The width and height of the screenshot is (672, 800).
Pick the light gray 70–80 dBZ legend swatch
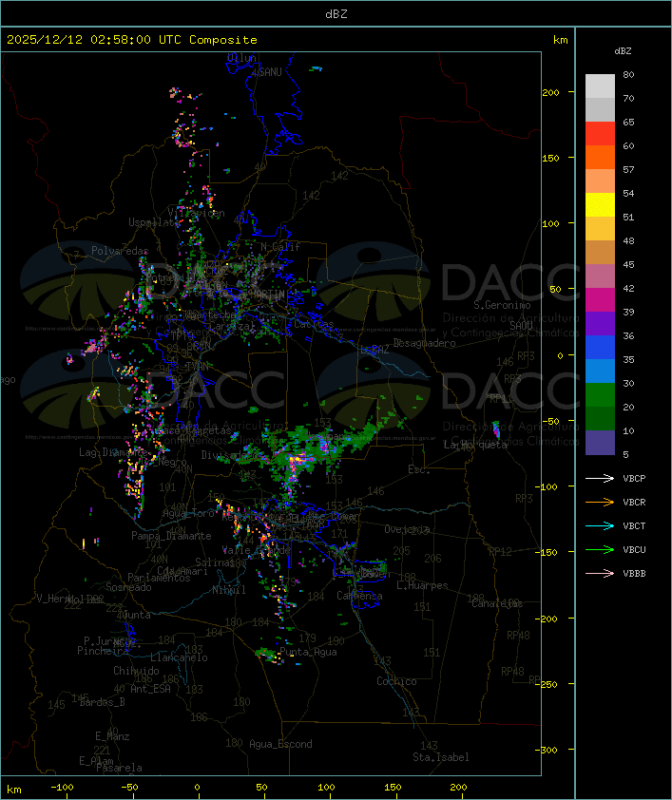click(600, 86)
